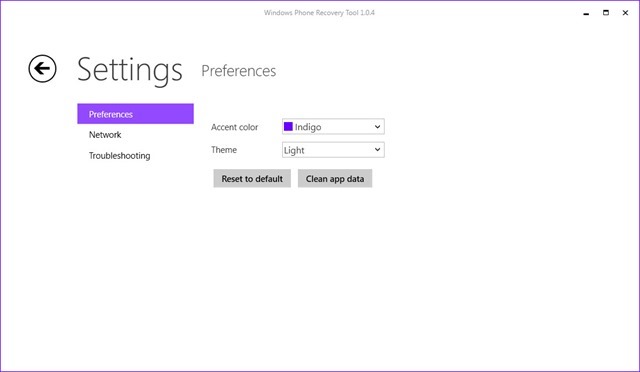Expand the Theme dropdown set to Light
Screen dimensions: 640x372
333,150
